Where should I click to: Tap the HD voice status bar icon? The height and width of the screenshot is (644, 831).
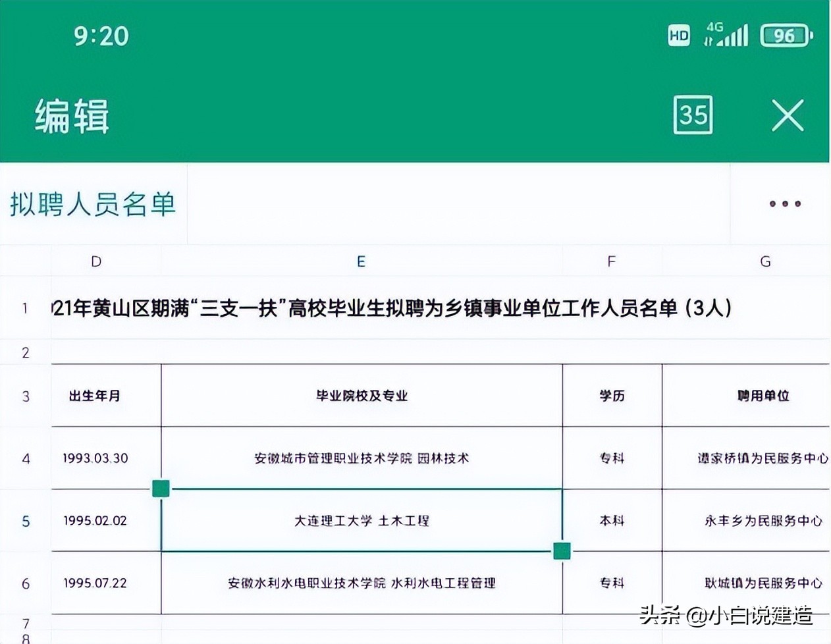coord(678,36)
